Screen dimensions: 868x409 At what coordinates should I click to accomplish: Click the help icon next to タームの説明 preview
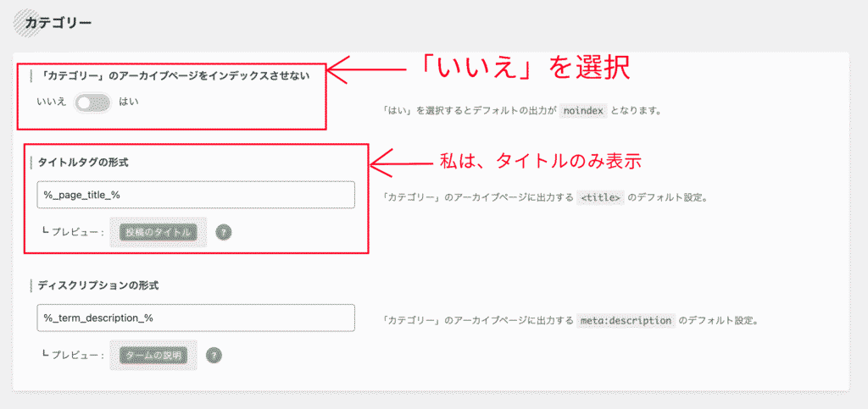[214, 355]
